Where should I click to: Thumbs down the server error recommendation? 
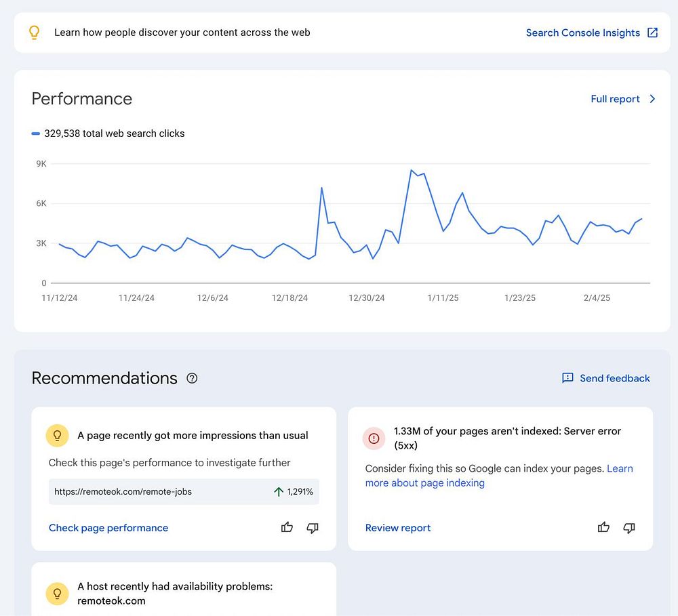point(629,527)
